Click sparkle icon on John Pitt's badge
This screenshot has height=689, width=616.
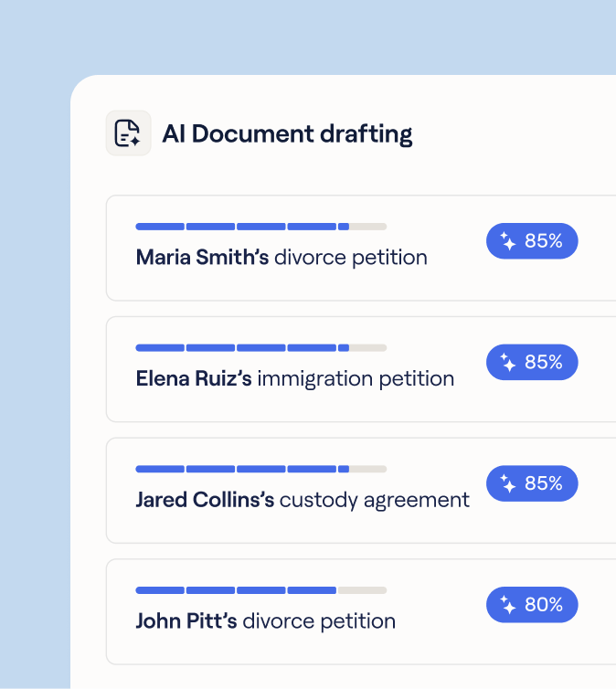point(508,605)
